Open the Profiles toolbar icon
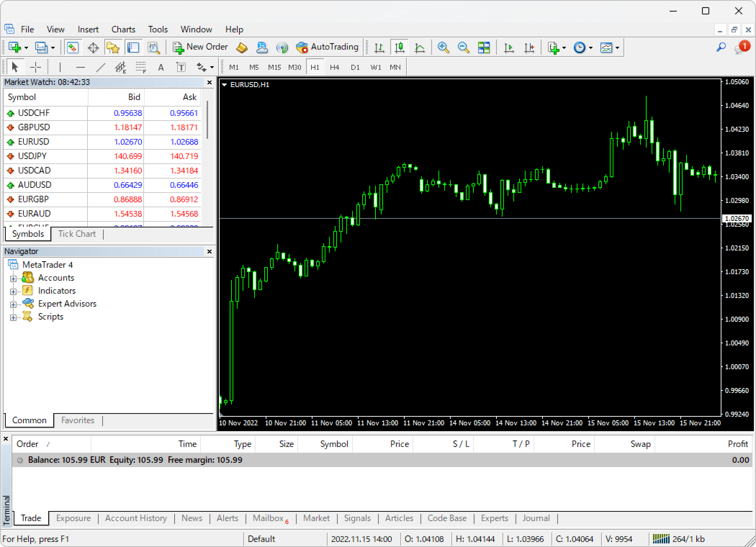This screenshot has width=756, height=547. [x=41, y=48]
